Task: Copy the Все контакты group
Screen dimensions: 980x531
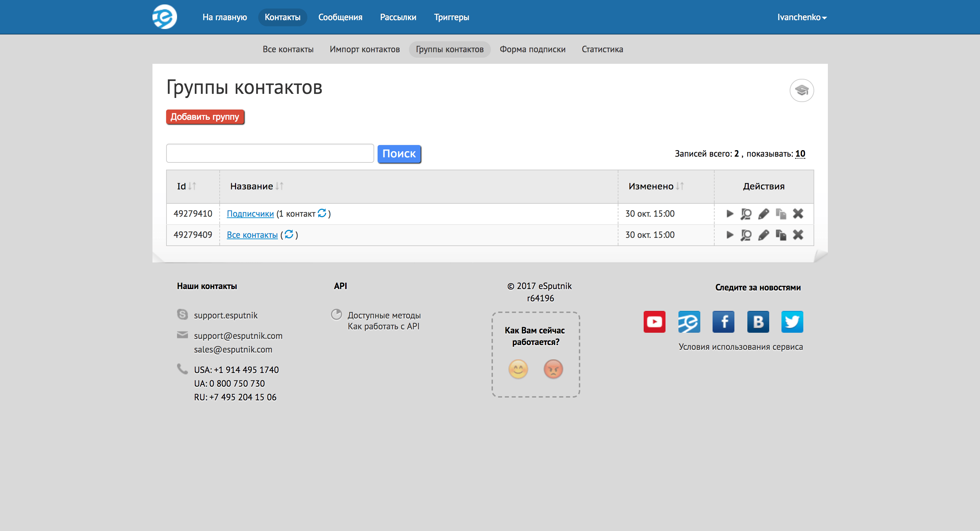Action: click(x=781, y=235)
